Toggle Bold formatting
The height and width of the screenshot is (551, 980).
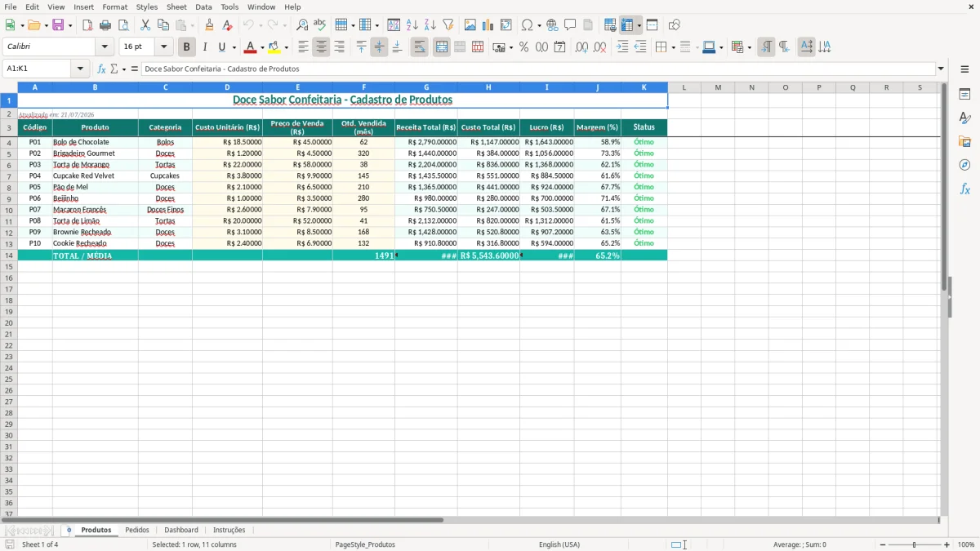187,47
